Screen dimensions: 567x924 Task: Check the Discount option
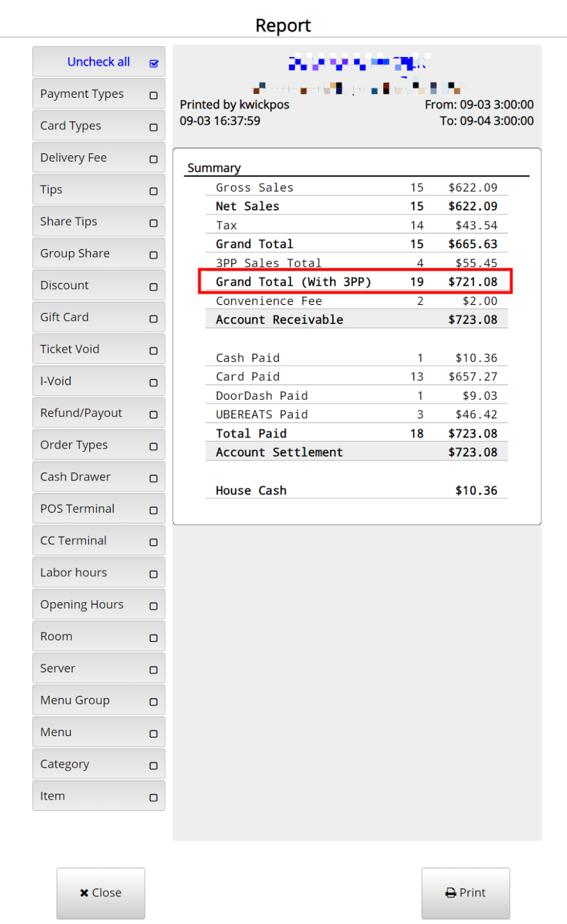153,287
